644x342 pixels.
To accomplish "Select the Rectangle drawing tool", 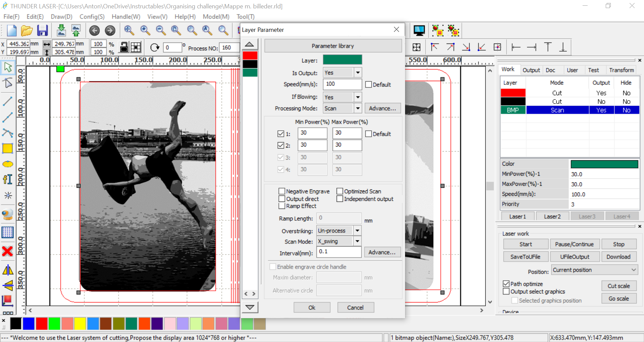I will pyautogui.click(x=7, y=148).
